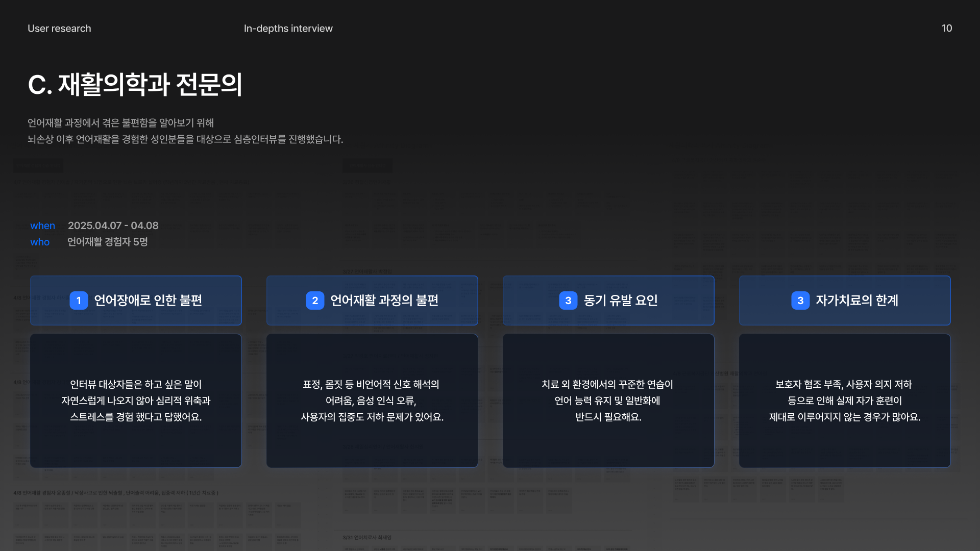Click the blue number 2 badge

(315, 300)
